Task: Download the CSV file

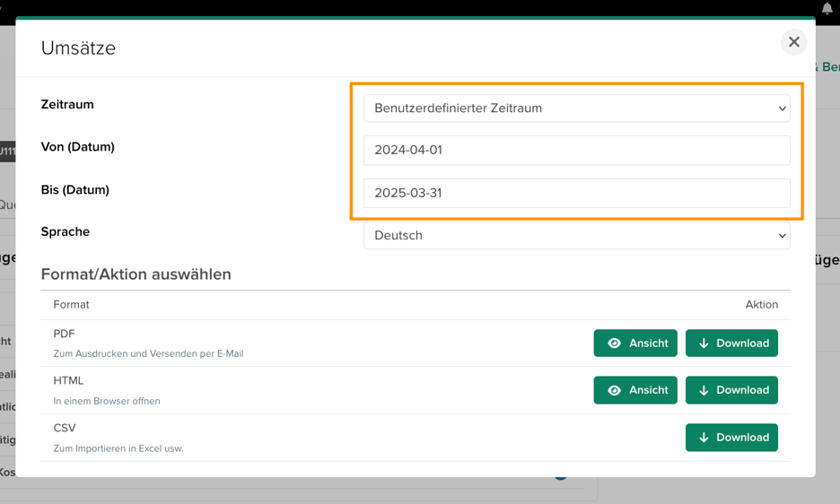Action: [731, 437]
